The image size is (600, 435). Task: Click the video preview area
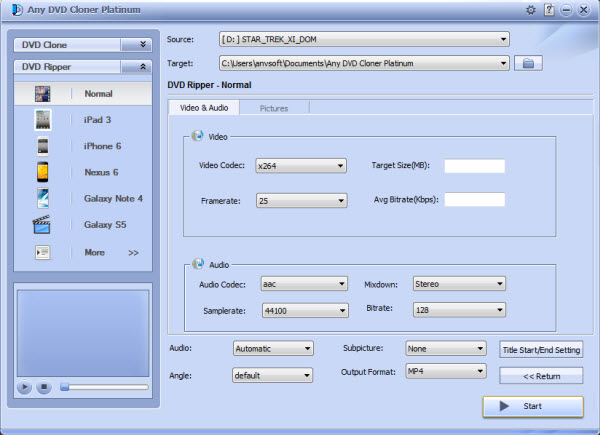[83, 333]
